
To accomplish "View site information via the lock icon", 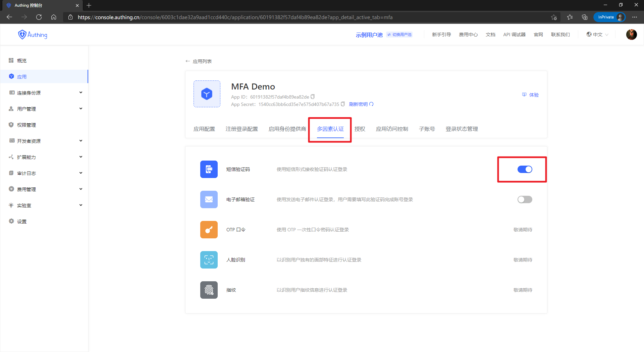I will [x=70, y=17].
